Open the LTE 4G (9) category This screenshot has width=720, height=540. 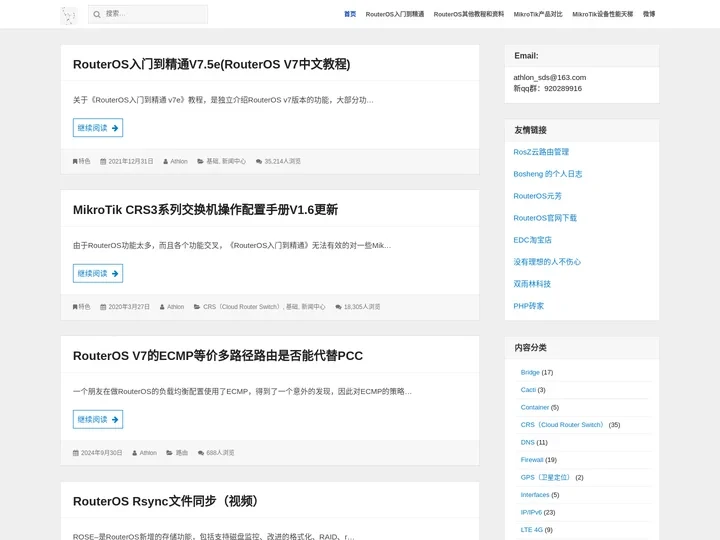pyautogui.click(x=532, y=530)
